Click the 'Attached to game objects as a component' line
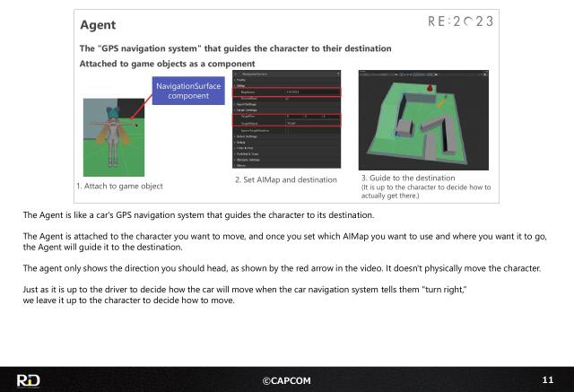The image size is (574, 392). click(x=168, y=64)
